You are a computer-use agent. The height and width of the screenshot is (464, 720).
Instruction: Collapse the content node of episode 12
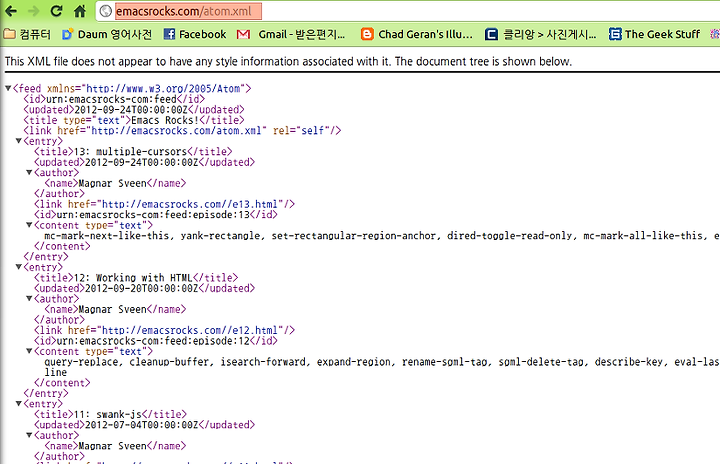[29, 351]
